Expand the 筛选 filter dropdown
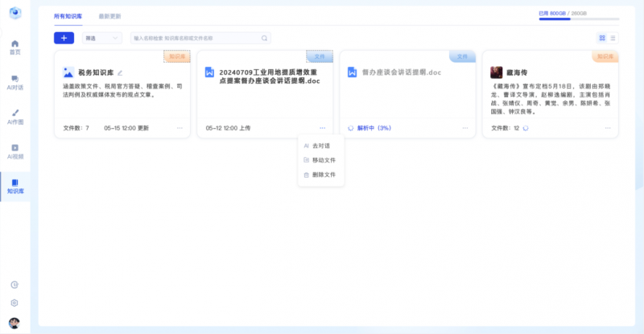The height and width of the screenshot is (334, 644). click(101, 38)
